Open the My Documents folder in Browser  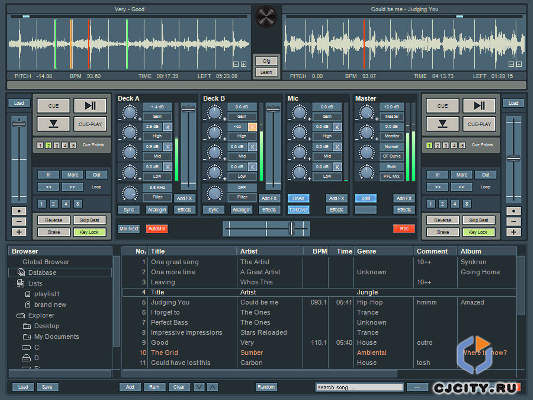[x=56, y=337]
